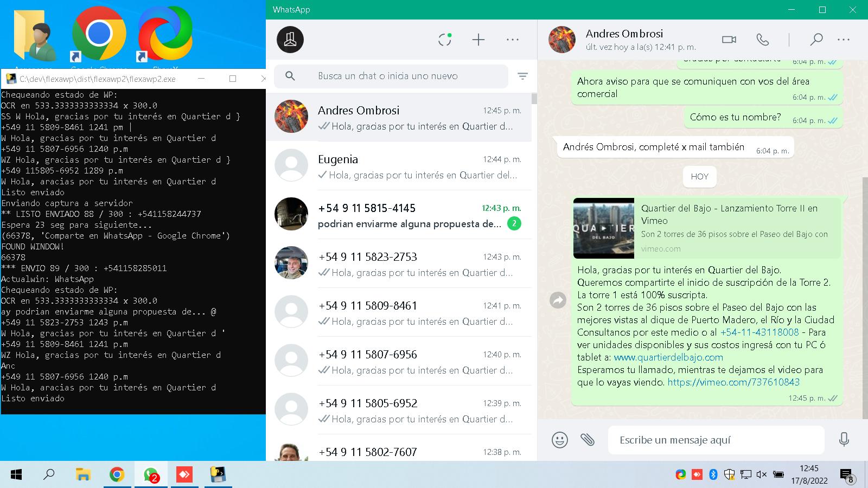The image size is (868, 488).
Task: Search within the Andres Ombrosi conversation
Action: coord(816,40)
